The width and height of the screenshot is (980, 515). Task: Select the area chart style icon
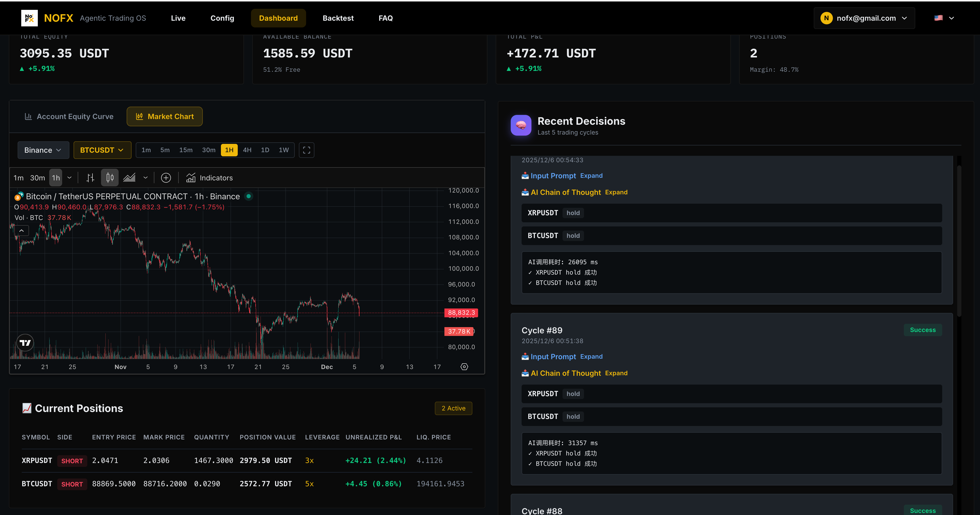[129, 178]
